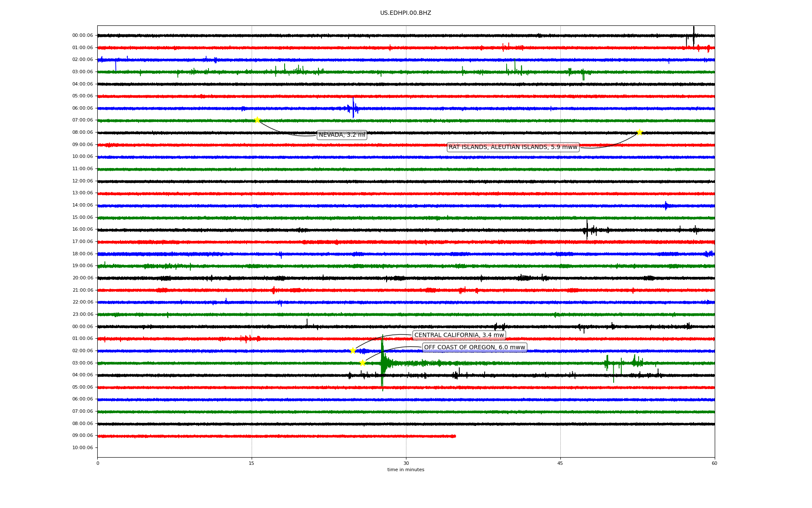
Task: Click the 45 minute x-axis tick label
Action: point(560,463)
